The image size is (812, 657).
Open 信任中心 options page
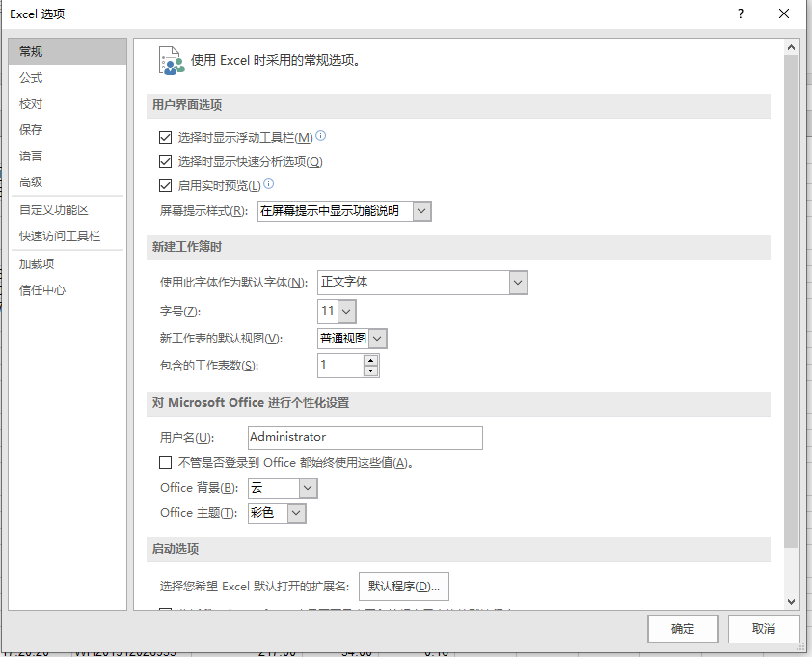(68, 290)
